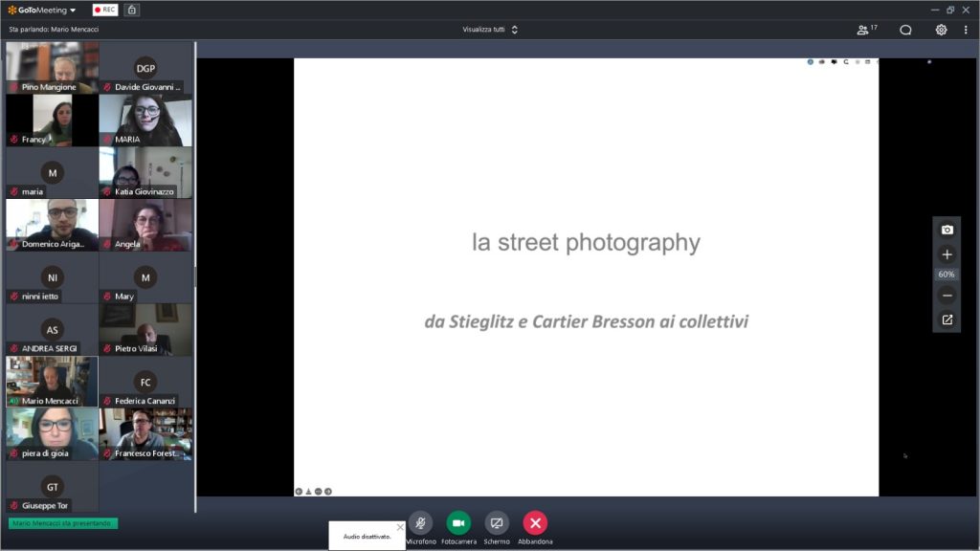Select Federica Cananzi participant tile
Image resolution: width=980 pixels, height=551 pixels.
[x=145, y=382]
